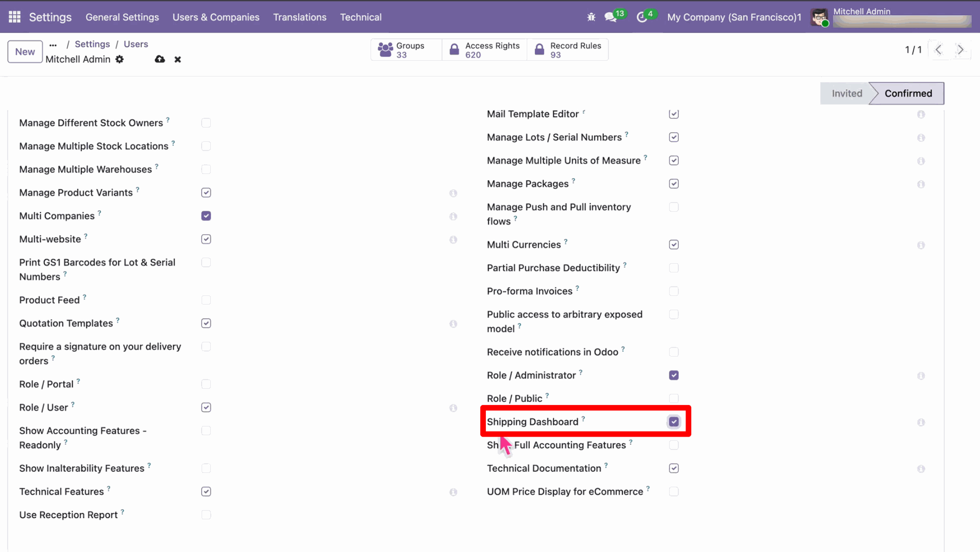Click the info icon on Role / User row
Screen dimensions: 980x552
[x=453, y=408]
